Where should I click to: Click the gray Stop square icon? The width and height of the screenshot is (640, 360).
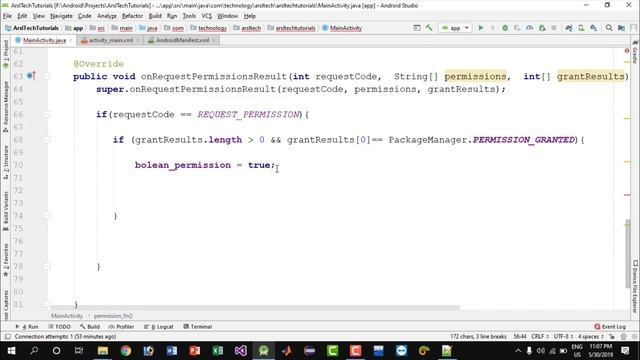554,28
